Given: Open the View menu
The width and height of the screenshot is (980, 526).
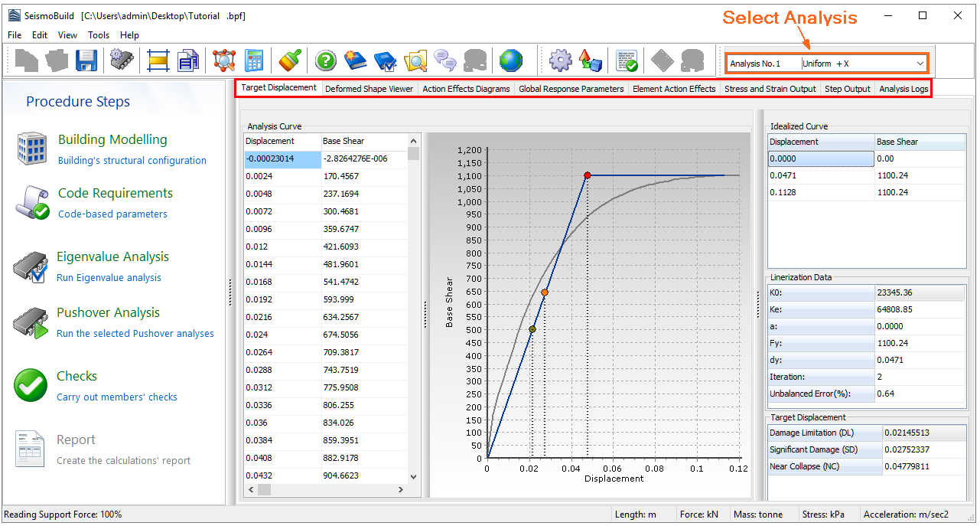Looking at the screenshot, I should pyautogui.click(x=67, y=35).
